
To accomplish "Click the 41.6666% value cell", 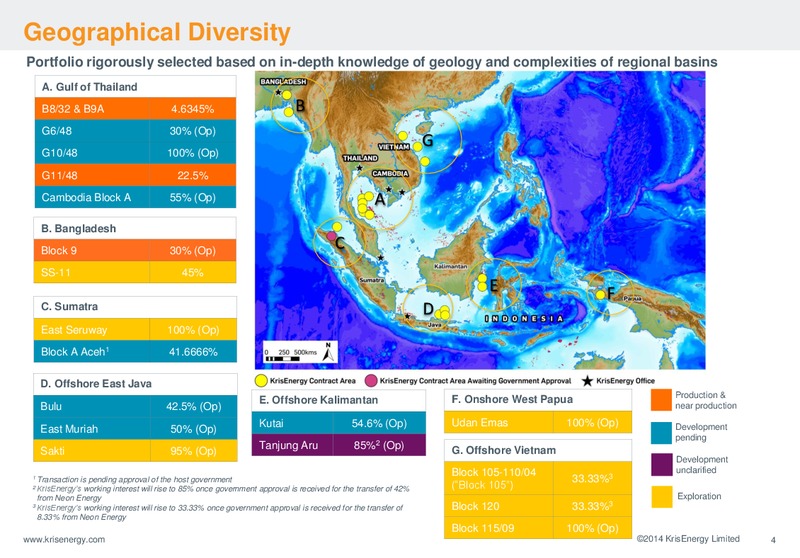I will point(193,351).
